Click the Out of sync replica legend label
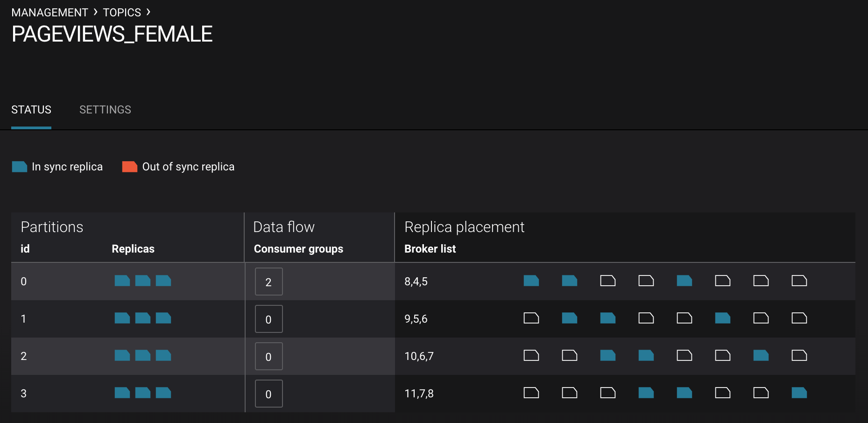 (x=188, y=167)
